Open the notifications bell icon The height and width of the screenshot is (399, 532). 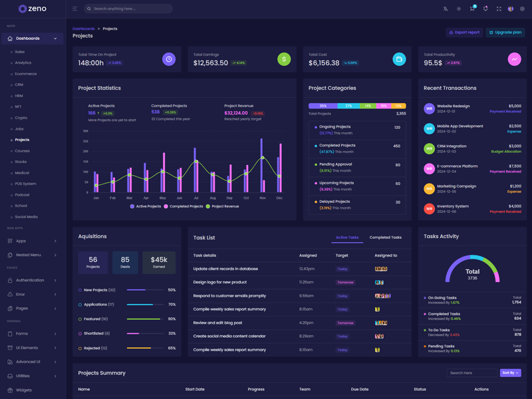click(485, 9)
